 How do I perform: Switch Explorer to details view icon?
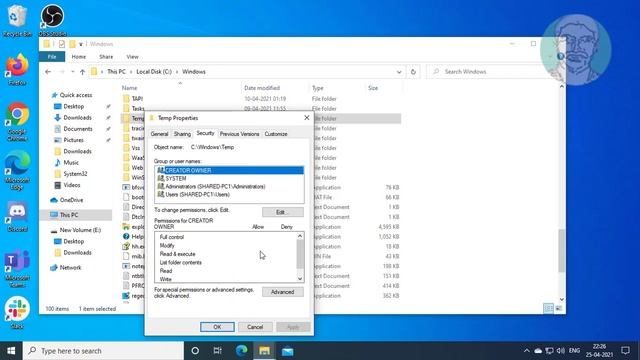(x=549, y=308)
